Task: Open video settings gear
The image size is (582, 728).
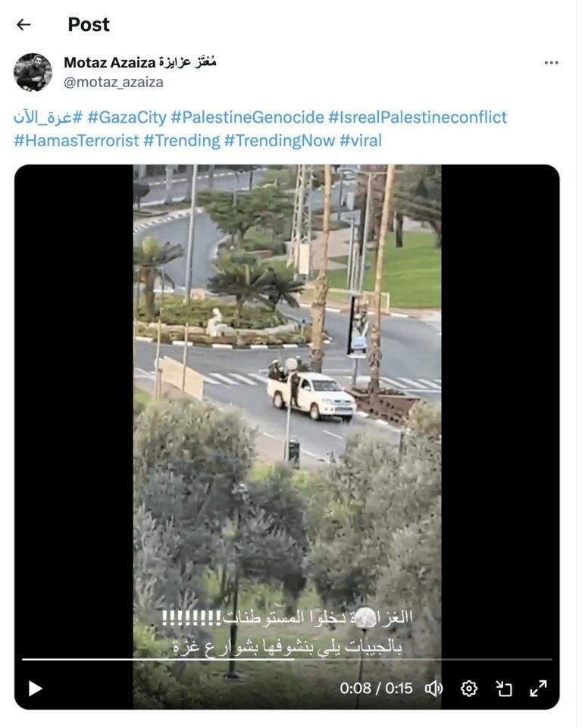Action: point(468,689)
